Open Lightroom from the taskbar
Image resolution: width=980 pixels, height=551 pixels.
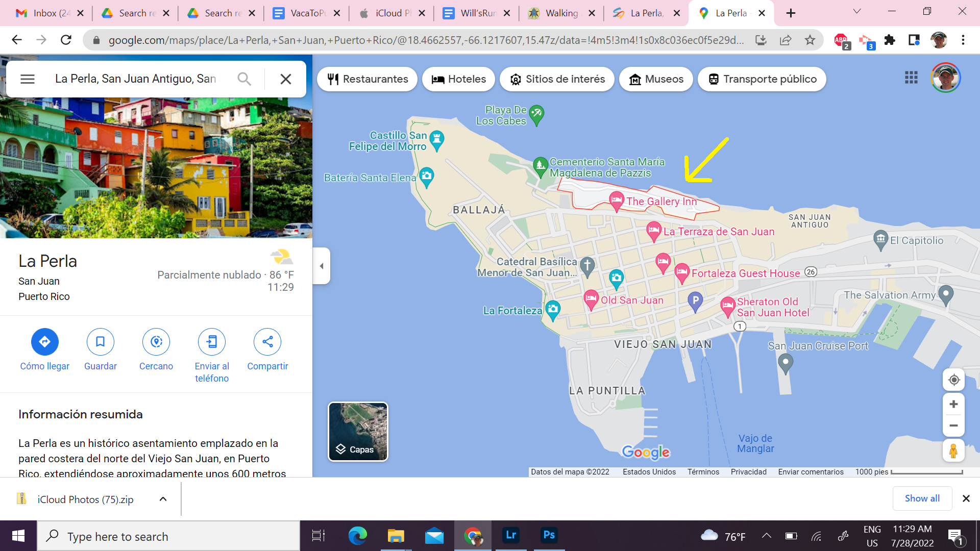coord(511,536)
